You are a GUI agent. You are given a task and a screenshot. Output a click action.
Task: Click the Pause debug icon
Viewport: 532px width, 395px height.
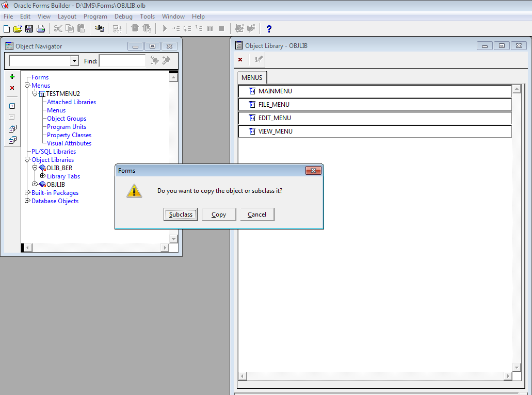point(210,28)
